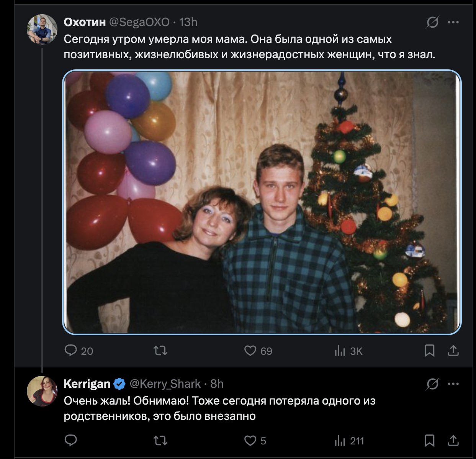Bookmark Kerrigan's reply
The height and width of the screenshot is (459, 476).
point(429,441)
